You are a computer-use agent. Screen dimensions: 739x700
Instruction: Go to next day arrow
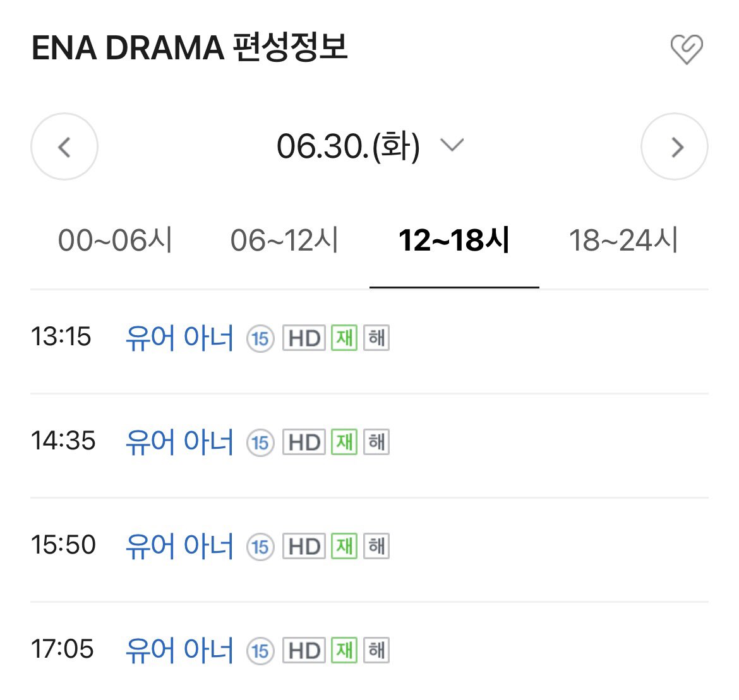675,146
